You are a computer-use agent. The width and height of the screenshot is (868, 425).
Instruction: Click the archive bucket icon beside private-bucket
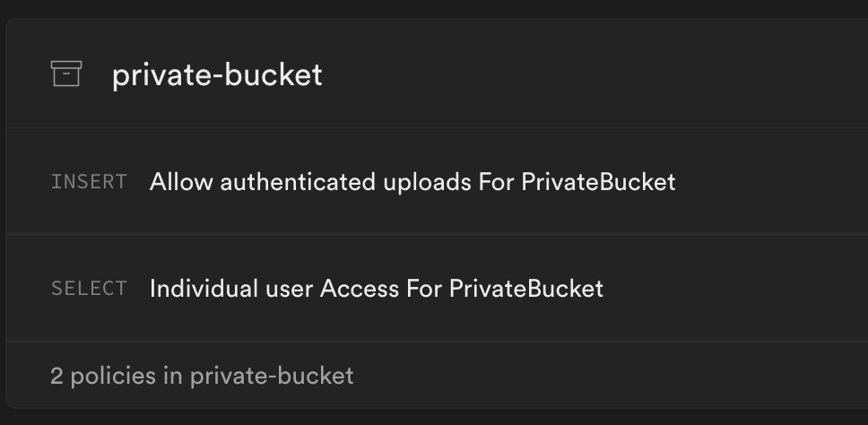pos(65,74)
